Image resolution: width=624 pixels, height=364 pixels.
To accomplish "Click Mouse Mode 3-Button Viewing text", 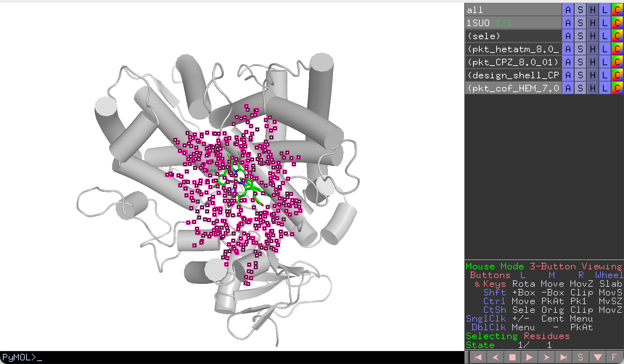I will [x=544, y=266].
